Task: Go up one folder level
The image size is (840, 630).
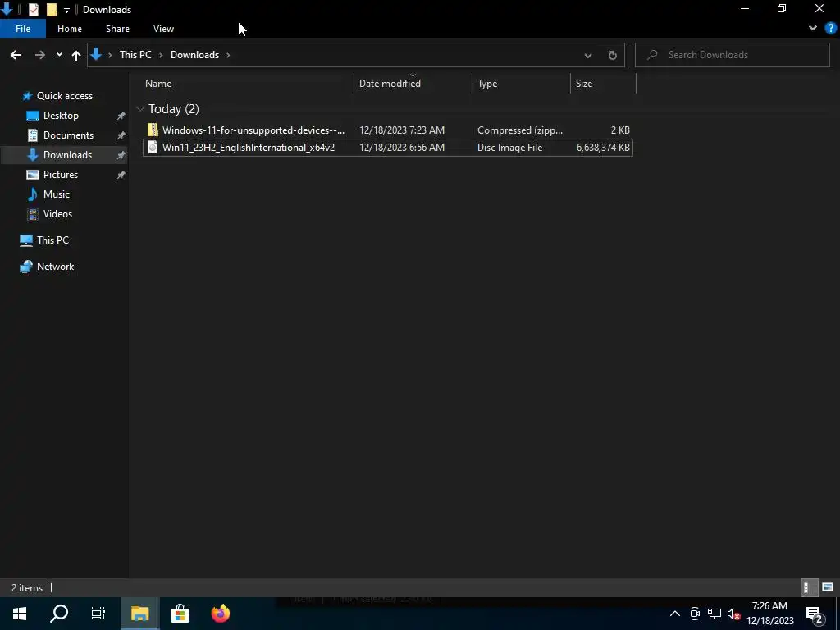Action: 76,55
